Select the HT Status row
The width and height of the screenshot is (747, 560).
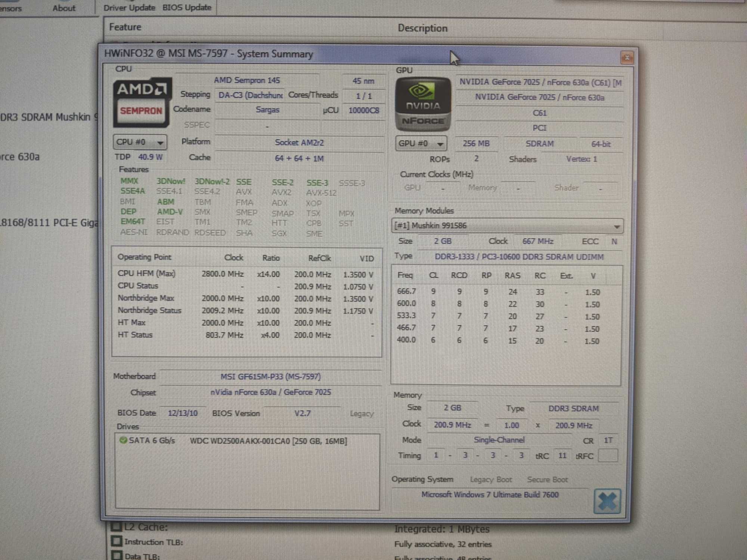246,335
